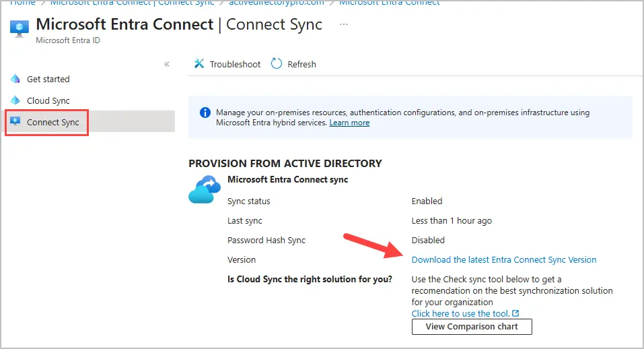Open the Learn more link
Image resolution: width=644 pixels, height=349 pixels.
(349, 123)
